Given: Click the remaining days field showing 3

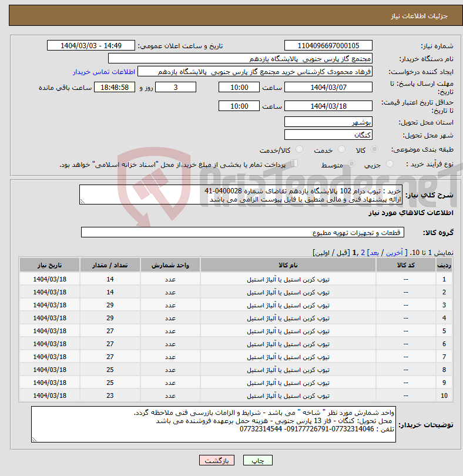Looking at the screenshot, I should pyautogui.click(x=176, y=87).
